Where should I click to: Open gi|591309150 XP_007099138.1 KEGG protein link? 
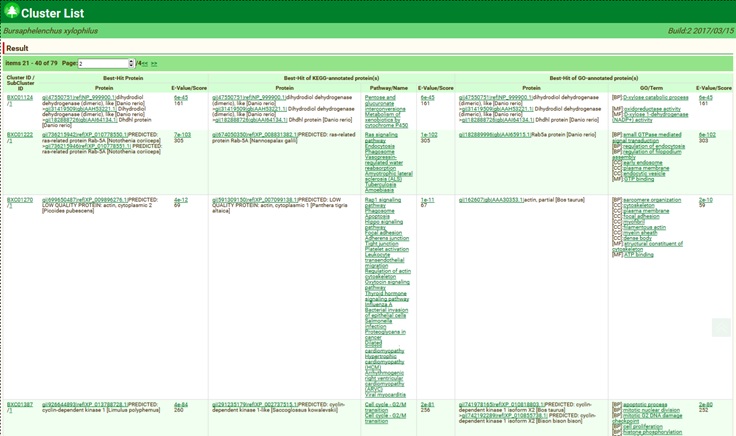(x=254, y=200)
